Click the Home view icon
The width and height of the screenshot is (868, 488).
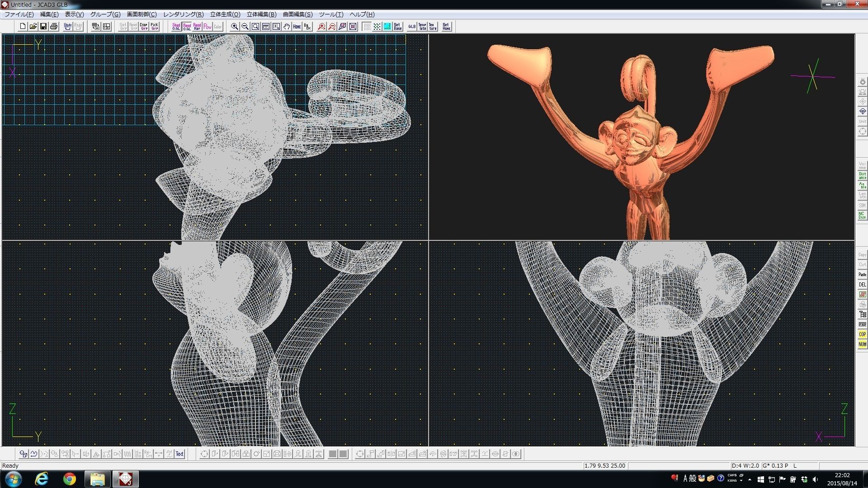click(297, 27)
